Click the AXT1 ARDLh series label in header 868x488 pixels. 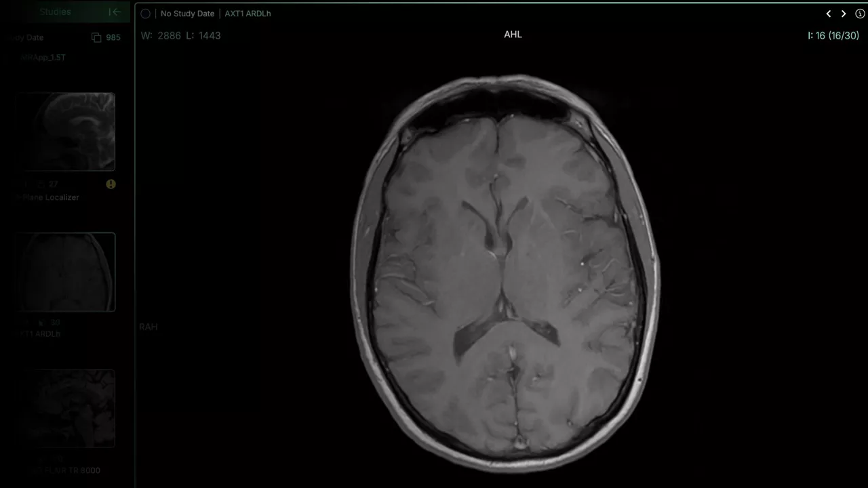248,14
